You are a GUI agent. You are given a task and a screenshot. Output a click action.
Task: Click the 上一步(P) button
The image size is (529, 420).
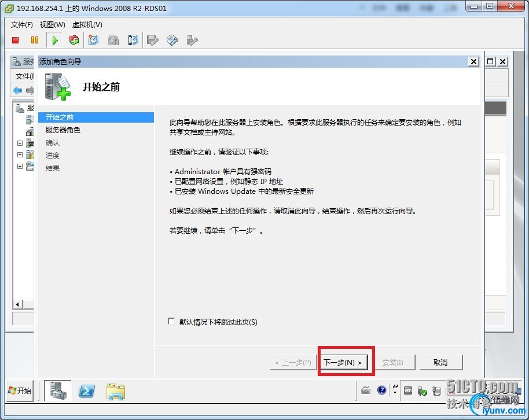tap(293, 363)
